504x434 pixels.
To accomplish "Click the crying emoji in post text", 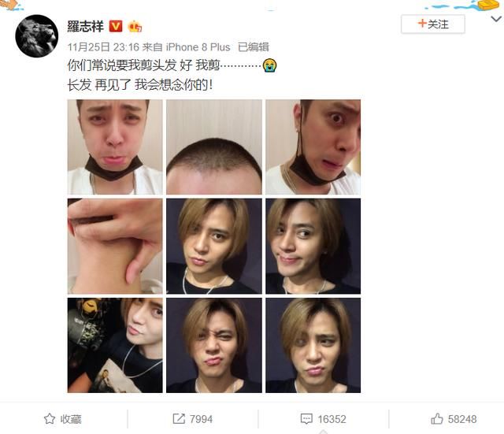I will 269,65.
